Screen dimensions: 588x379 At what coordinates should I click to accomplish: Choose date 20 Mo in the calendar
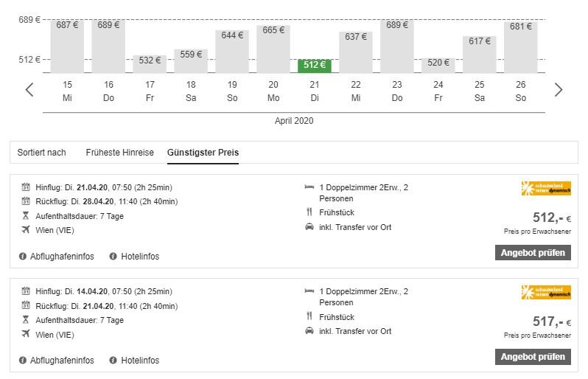coord(273,91)
